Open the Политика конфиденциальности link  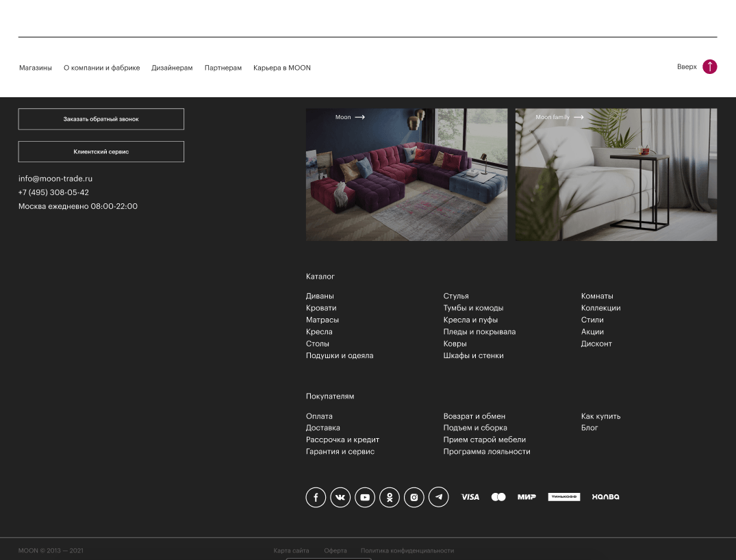(407, 550)
